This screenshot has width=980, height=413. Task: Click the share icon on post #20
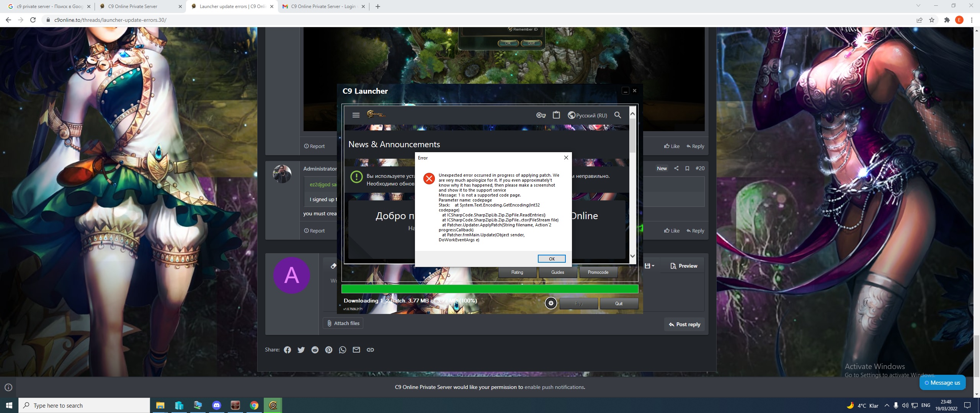pos(676,168)
